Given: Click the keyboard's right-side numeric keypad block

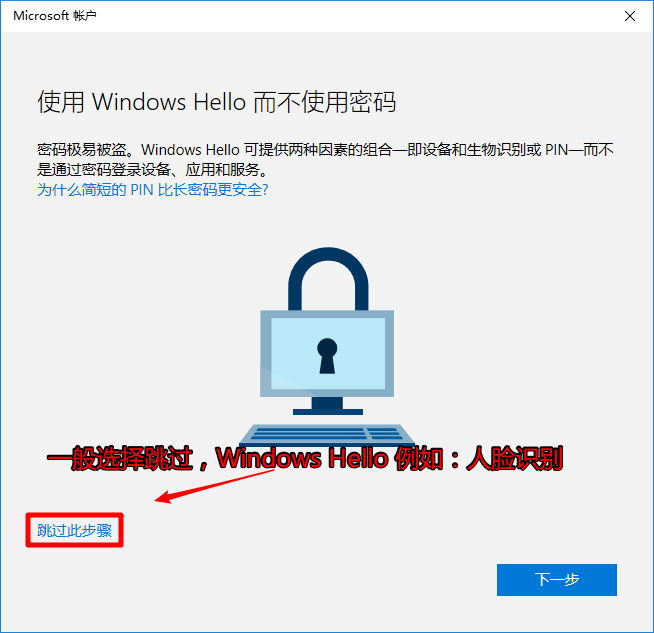Looking at the screenshot, I should (x=386, y=434).
